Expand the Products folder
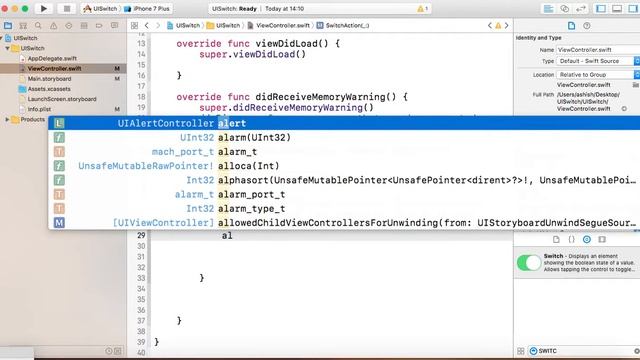640x360 pixels. coord(7,120)
